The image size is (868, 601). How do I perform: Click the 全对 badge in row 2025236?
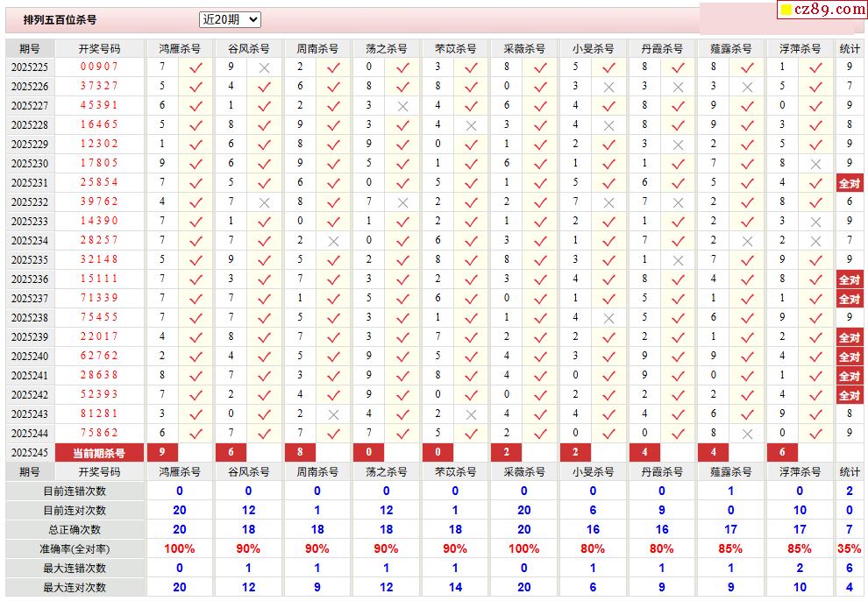[x=850, y=279]
